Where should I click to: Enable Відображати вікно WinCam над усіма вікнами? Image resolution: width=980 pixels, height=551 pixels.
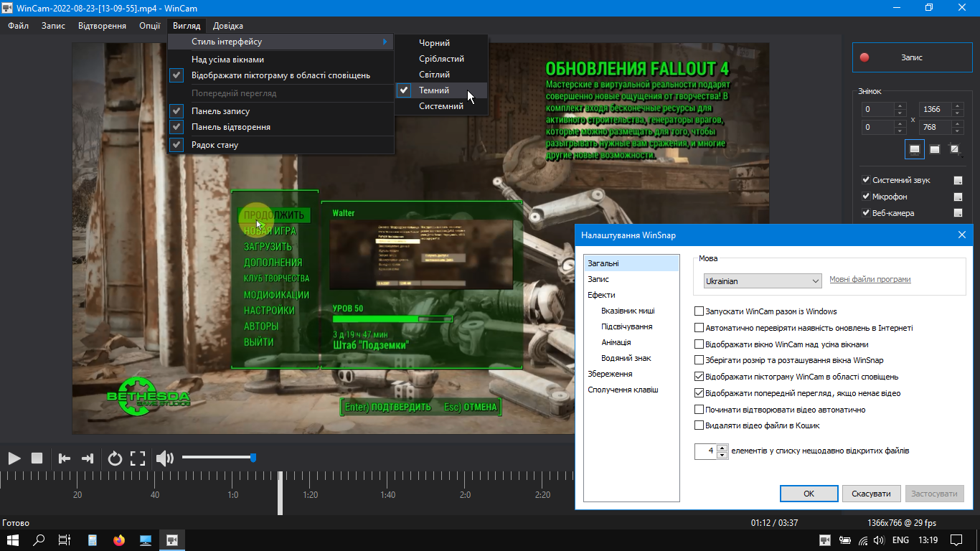(x=699, y=344)
